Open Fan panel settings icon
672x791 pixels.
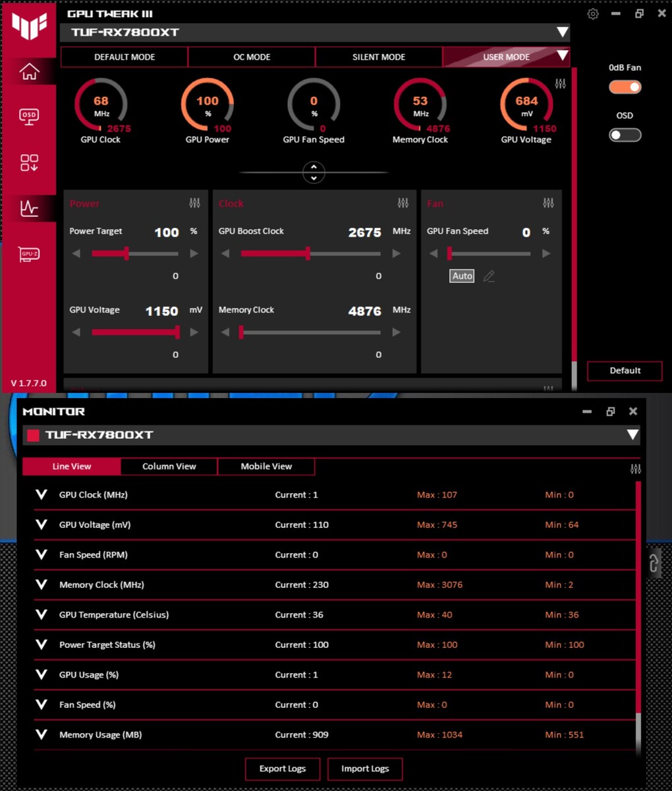tap(548, 203)
